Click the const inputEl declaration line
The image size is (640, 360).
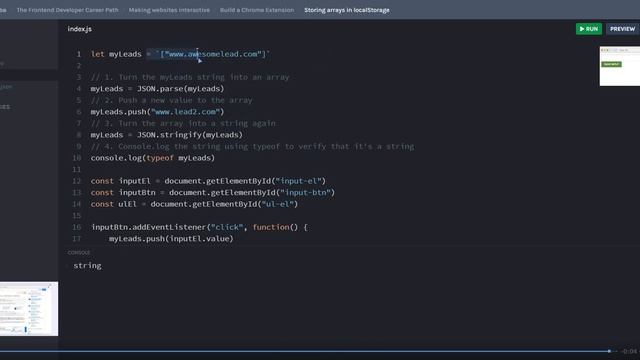tap(208, 181)
